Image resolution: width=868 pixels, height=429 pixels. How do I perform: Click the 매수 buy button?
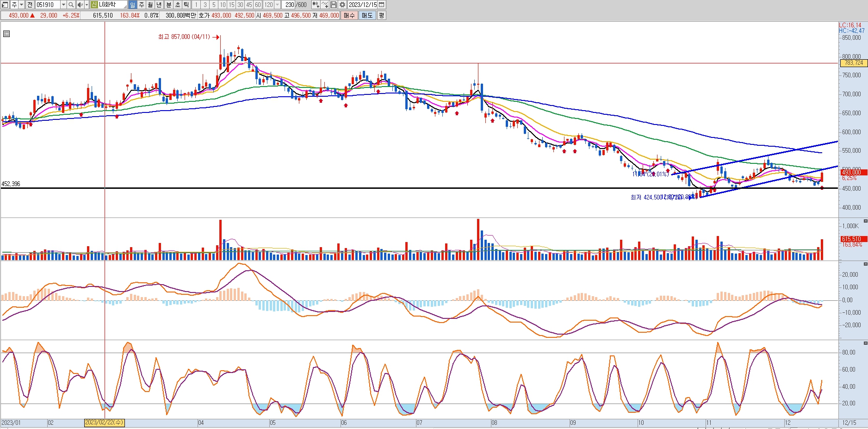click(349, 15)
